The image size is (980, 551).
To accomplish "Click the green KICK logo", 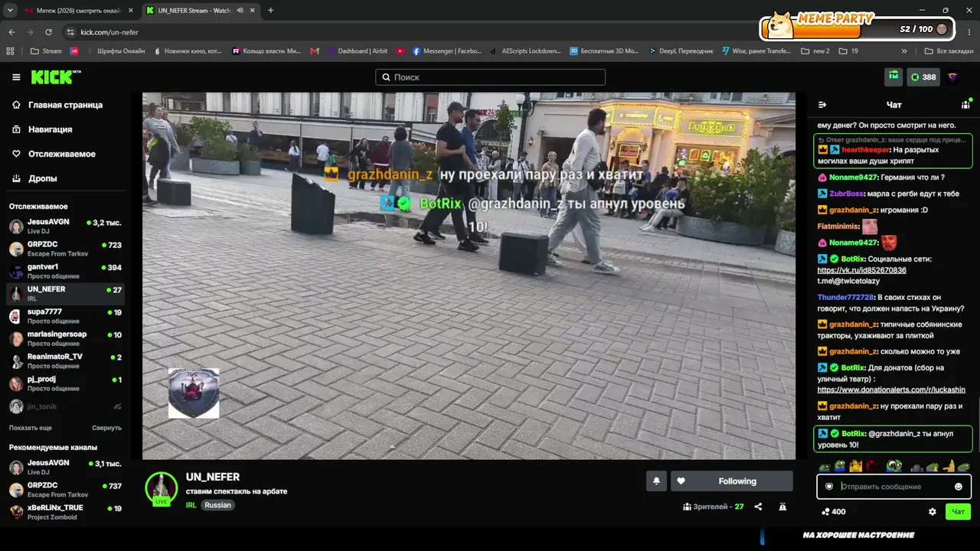I will pyautogui.click(x=55, y=77).
